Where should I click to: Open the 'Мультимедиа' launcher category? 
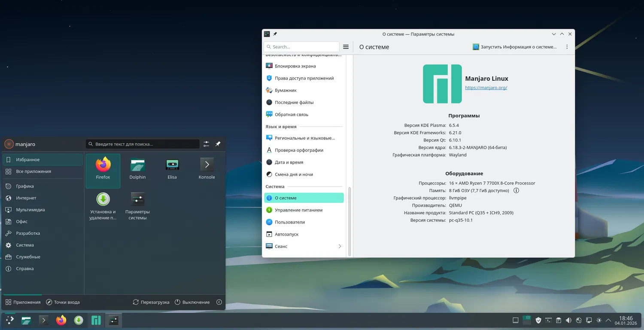point(43,210)
